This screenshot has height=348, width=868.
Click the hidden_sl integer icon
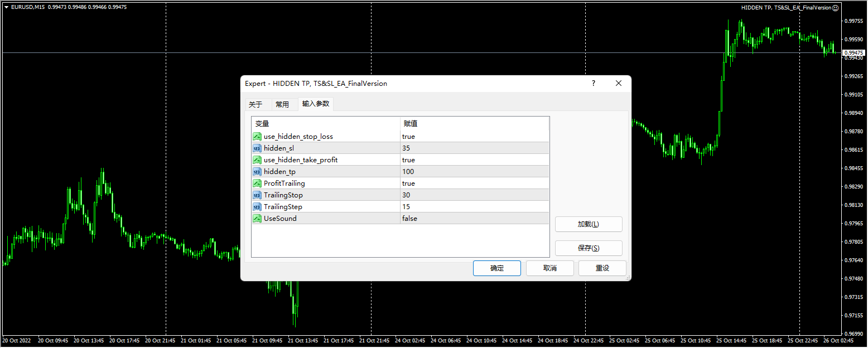point(257,148)
